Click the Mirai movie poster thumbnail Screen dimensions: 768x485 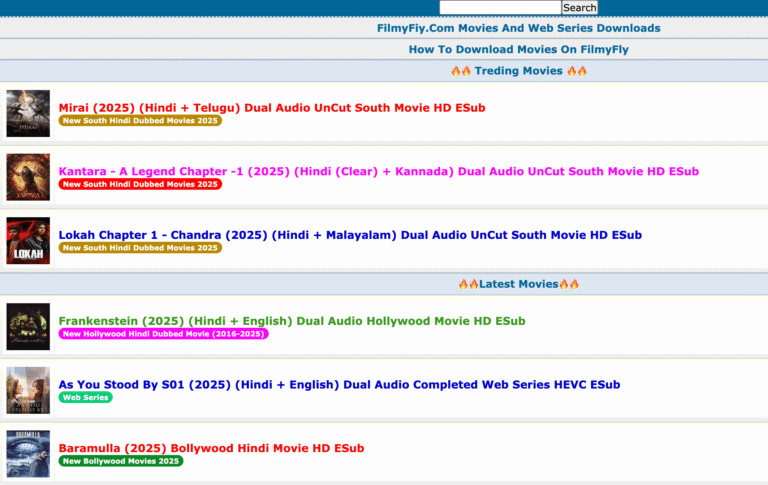pyautogui.click(x=28, y=113)
